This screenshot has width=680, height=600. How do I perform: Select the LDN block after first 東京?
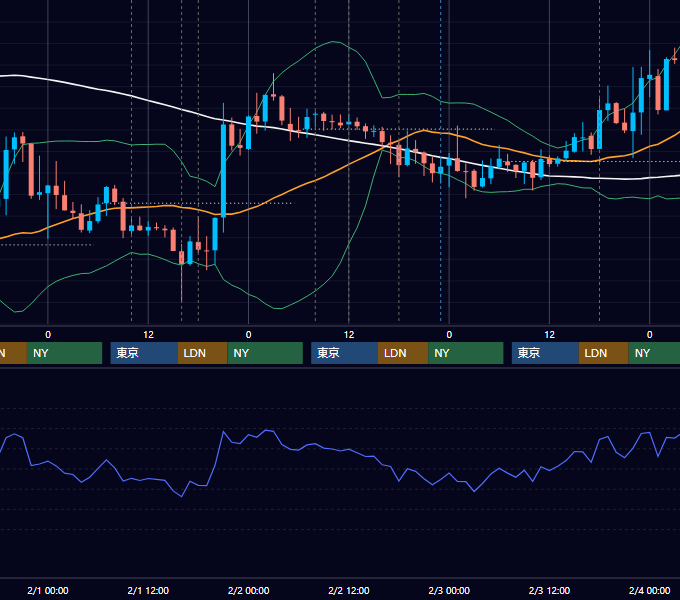click(x=203, y=353)
